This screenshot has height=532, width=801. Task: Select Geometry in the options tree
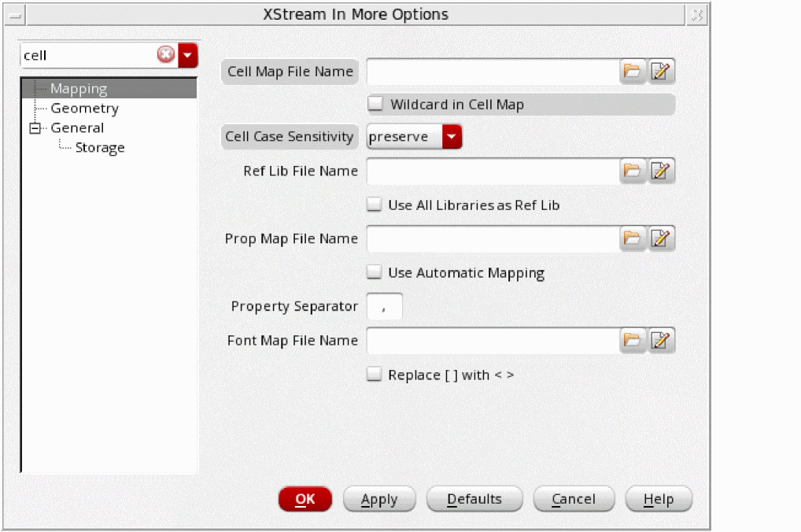(x=85, y=109)
